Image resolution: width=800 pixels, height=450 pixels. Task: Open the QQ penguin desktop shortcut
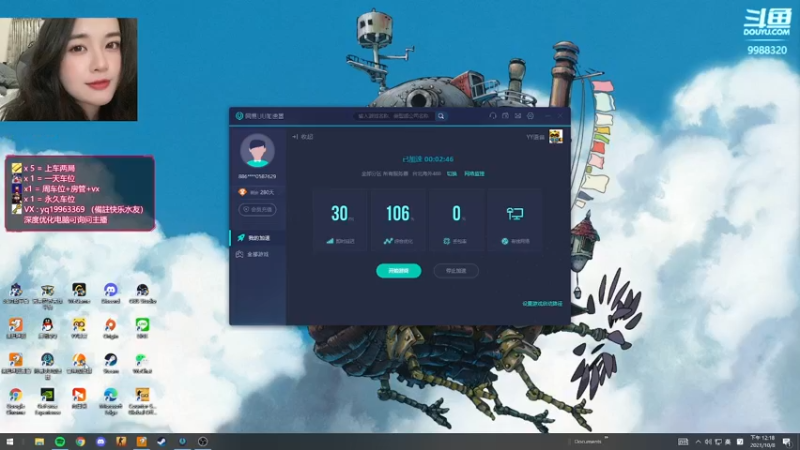tap(47, 328)
